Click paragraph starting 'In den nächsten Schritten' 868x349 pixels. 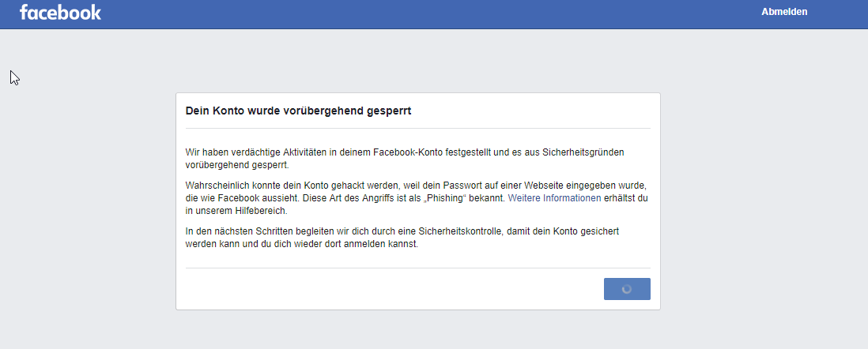pos(403,238)
